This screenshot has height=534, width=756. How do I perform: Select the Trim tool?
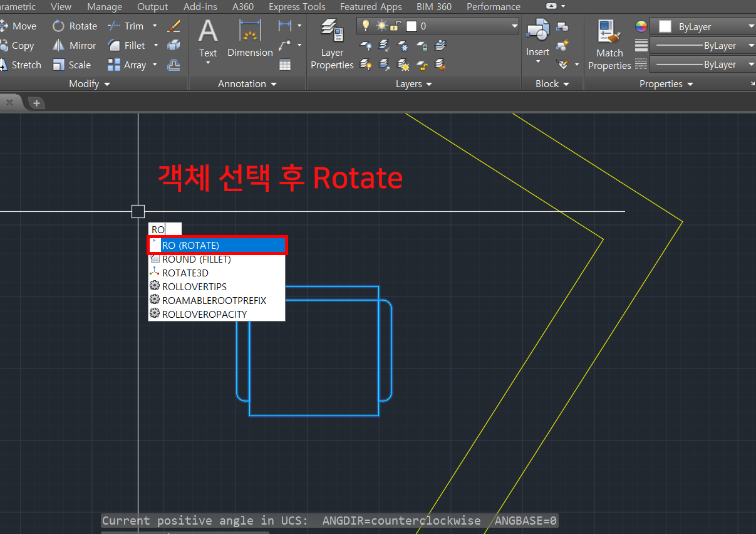coord(125,26)
